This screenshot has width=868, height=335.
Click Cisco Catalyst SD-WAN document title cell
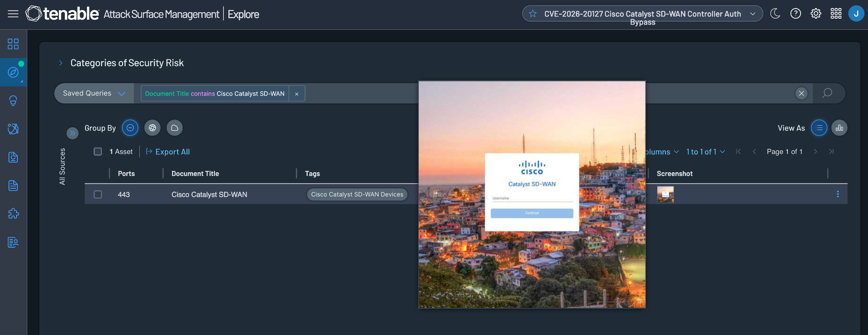tap(209, 195)
